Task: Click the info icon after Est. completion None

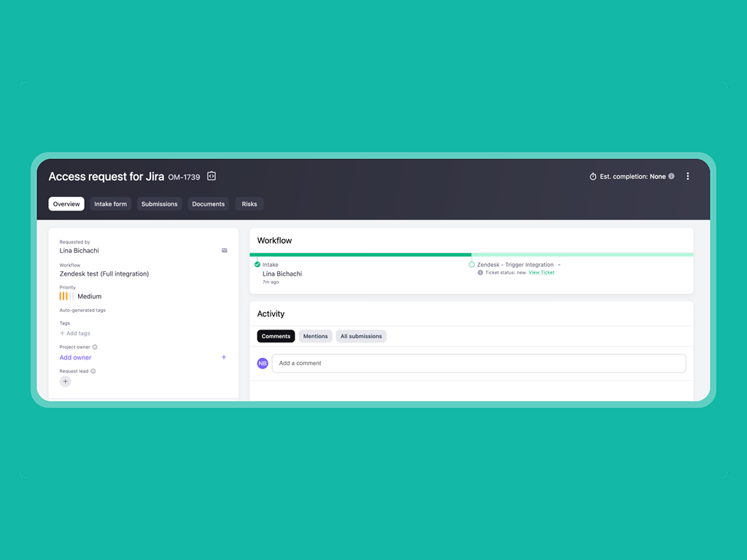Action: (x=671, y=176)
